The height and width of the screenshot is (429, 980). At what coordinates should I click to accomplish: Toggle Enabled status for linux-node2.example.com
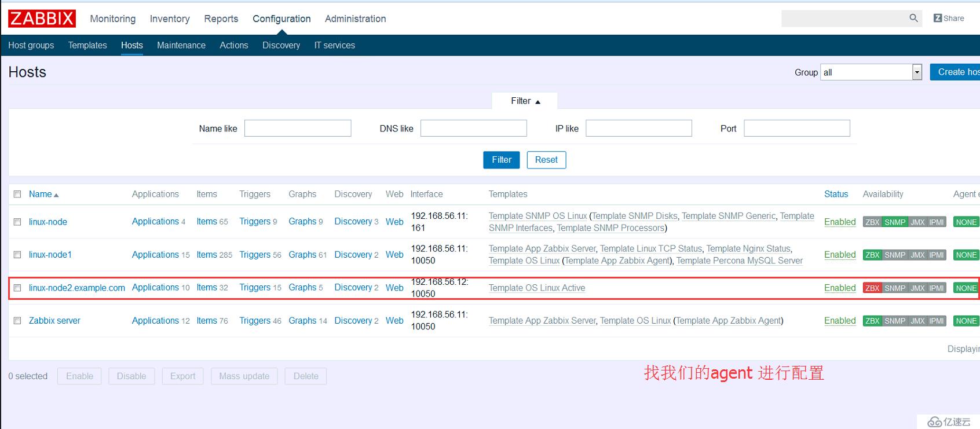pos(840,288)
